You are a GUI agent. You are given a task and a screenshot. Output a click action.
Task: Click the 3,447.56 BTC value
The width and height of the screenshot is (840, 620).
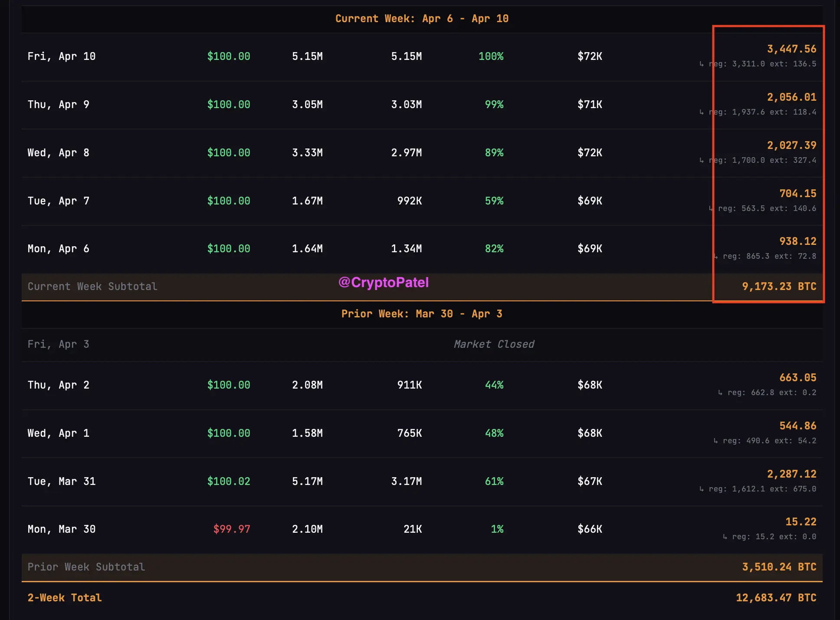(791, 49)
